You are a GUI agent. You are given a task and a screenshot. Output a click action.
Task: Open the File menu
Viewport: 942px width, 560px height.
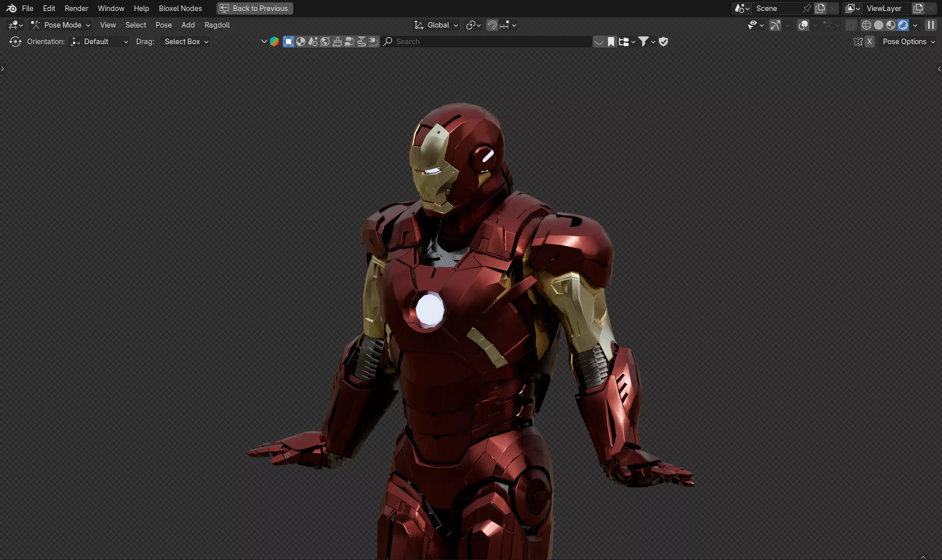[28, 8]
